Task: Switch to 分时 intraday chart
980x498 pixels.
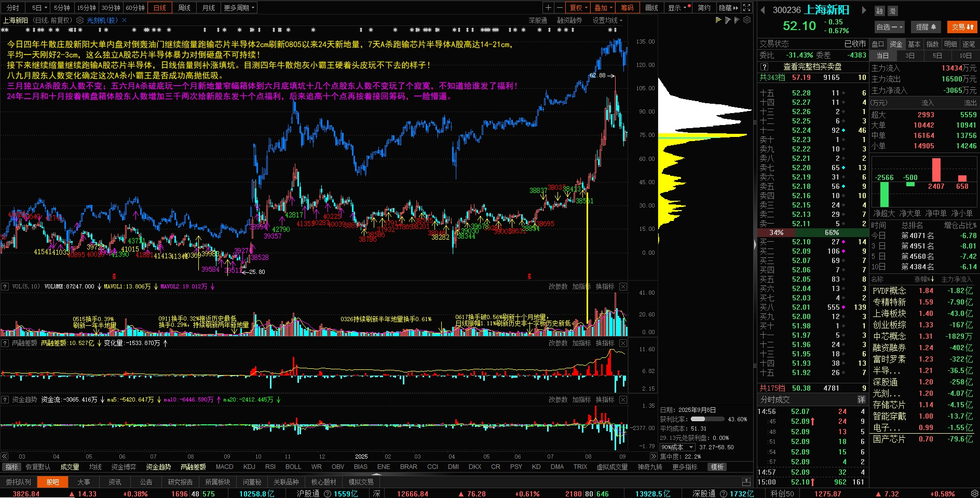Action: (12, 8)
